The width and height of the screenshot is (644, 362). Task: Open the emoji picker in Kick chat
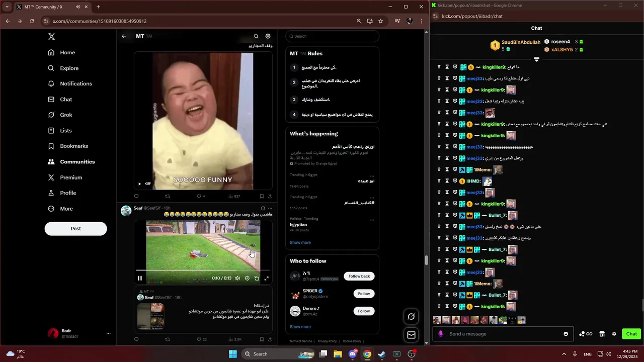[x=566, y=334]
